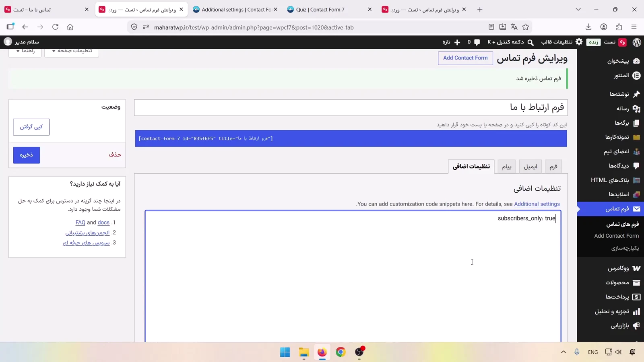Click the Add Contact Form button
The height and width of the screenshot is (362, 644).
465,58
